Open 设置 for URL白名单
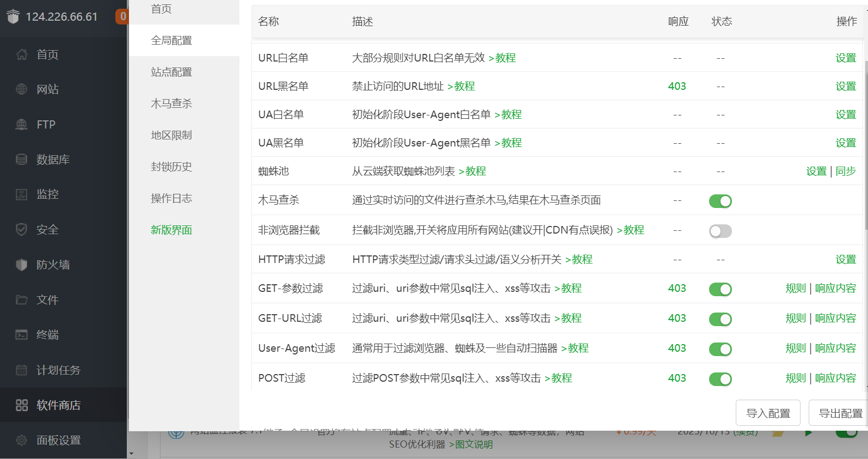 tap(846, 58)
